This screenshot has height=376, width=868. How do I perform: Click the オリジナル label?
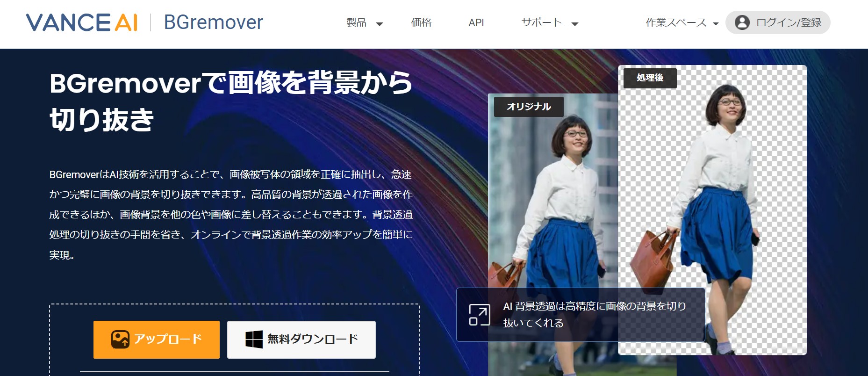(529, 107)
